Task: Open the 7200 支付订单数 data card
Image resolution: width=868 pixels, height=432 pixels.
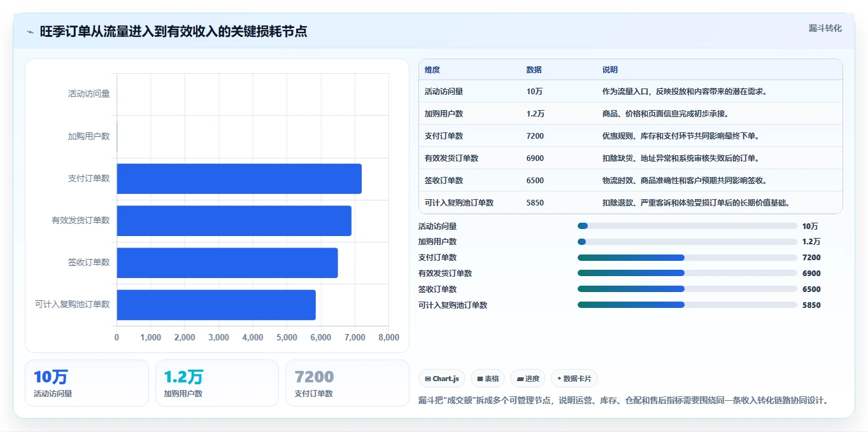Action: pyautogui.click(x=347, y=383)
